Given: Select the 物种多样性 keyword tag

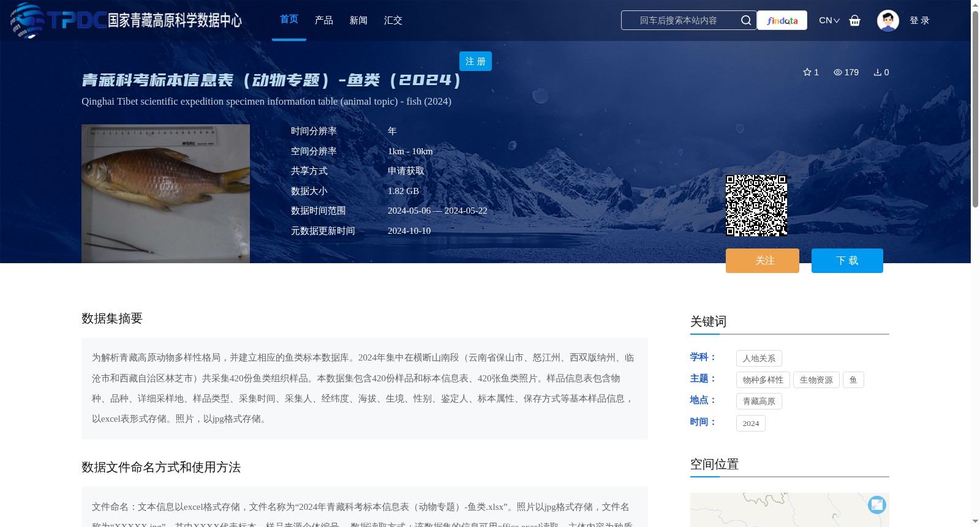Looking at the screenshot, I should pos(763,380).
